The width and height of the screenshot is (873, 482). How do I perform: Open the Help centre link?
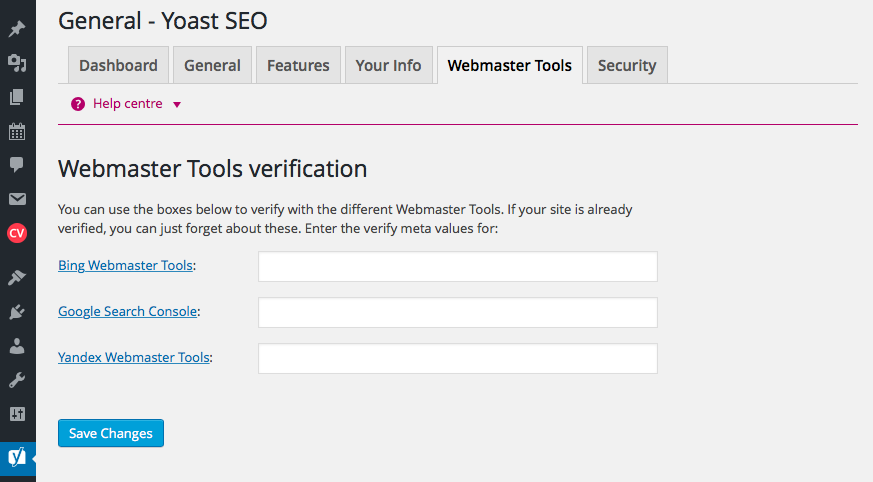[127, 104]
